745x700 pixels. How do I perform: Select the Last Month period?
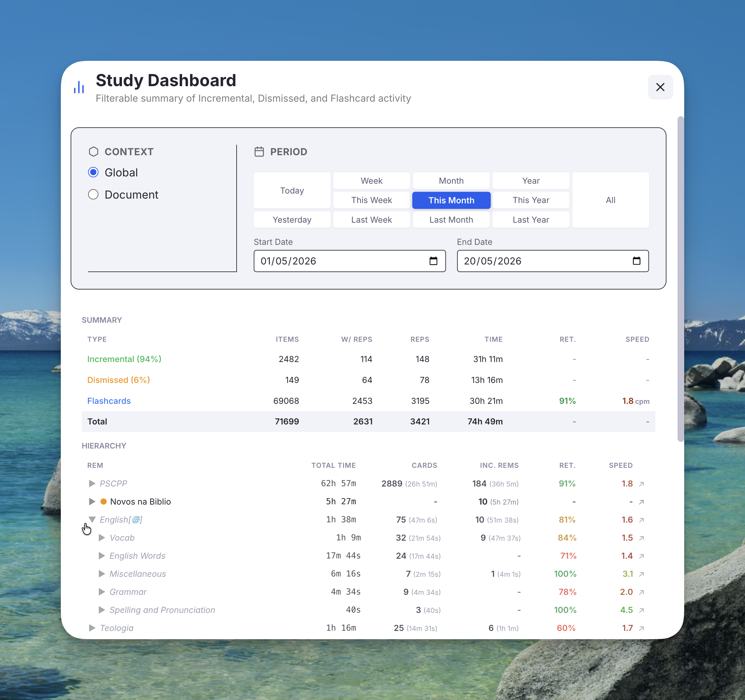pos(451,220)
